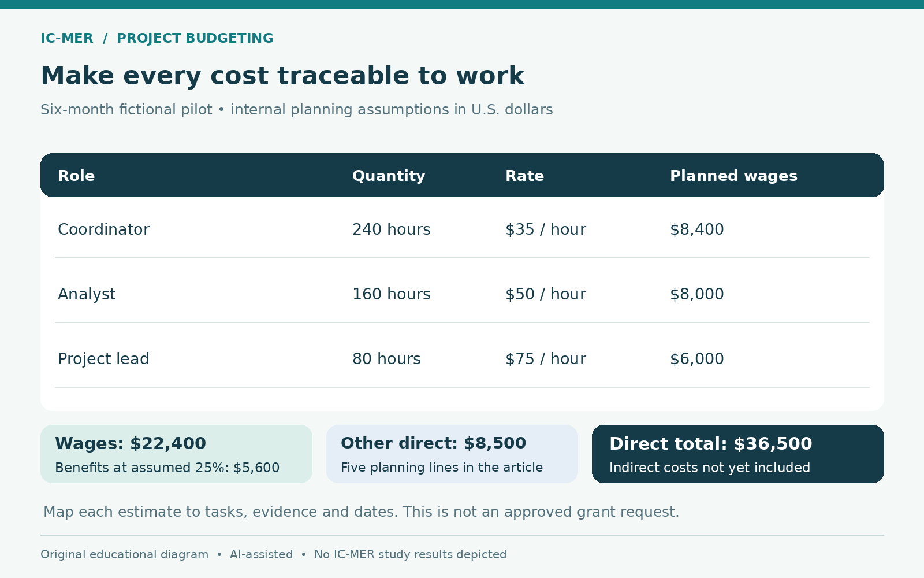924x578 pixels.
Task: Select the Analyst role cell
Action: pyautogui.click(x=87, y=294)
